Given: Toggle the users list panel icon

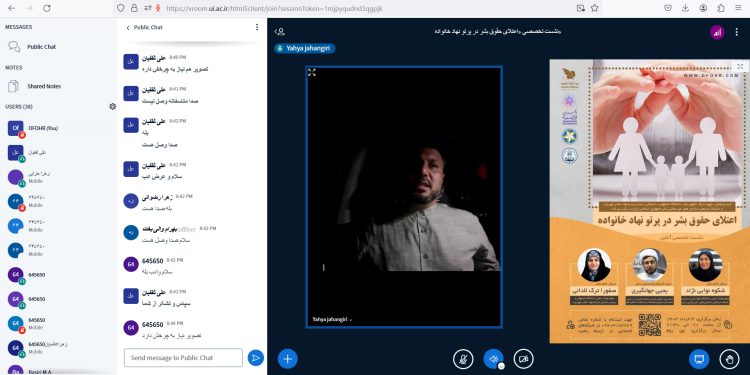Looking at the screenshot, I should pos(280,32).
